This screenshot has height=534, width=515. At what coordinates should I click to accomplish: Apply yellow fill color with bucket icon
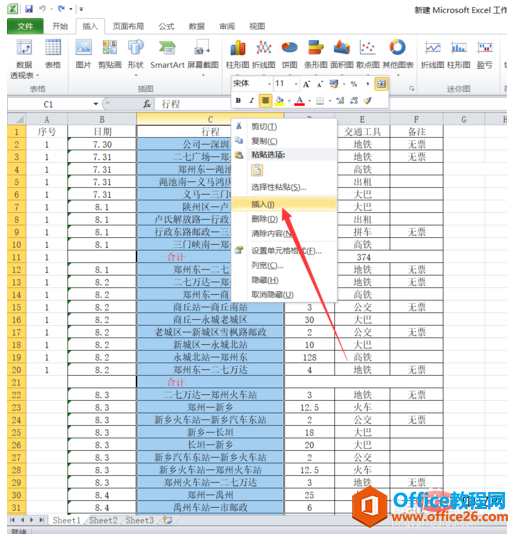tap(279, 100)
